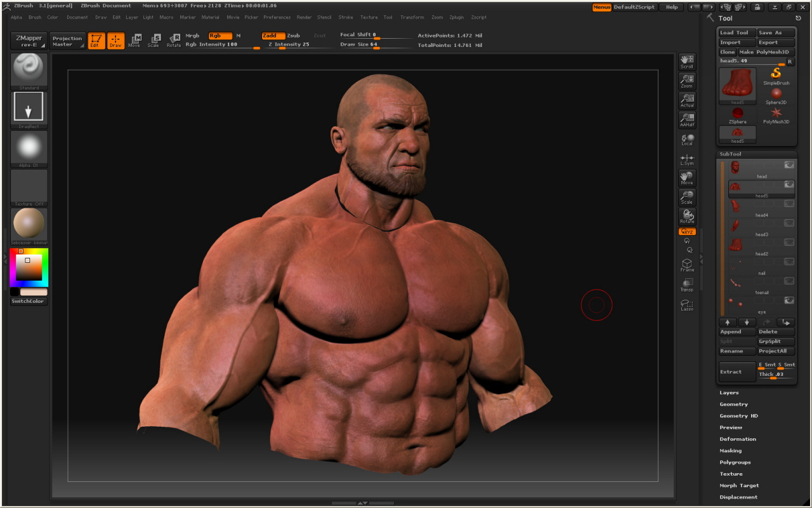This screenshot has width=812, height=508.
Task: Toggle the Rgb paint mode
Action: pyautogui.click(x=220, y=36)
